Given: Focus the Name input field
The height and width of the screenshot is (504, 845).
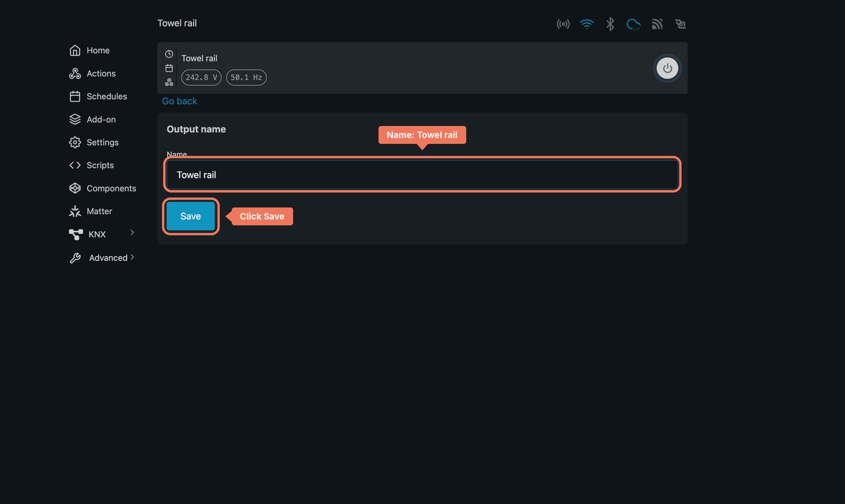Looking at the screenshot, I should [422, 175].
